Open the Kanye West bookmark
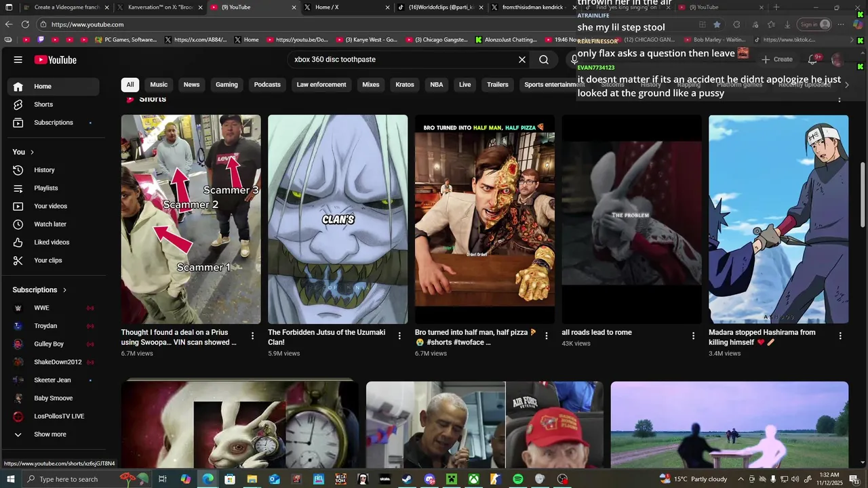This screenshot has width=868, height=488. point(367,40)
